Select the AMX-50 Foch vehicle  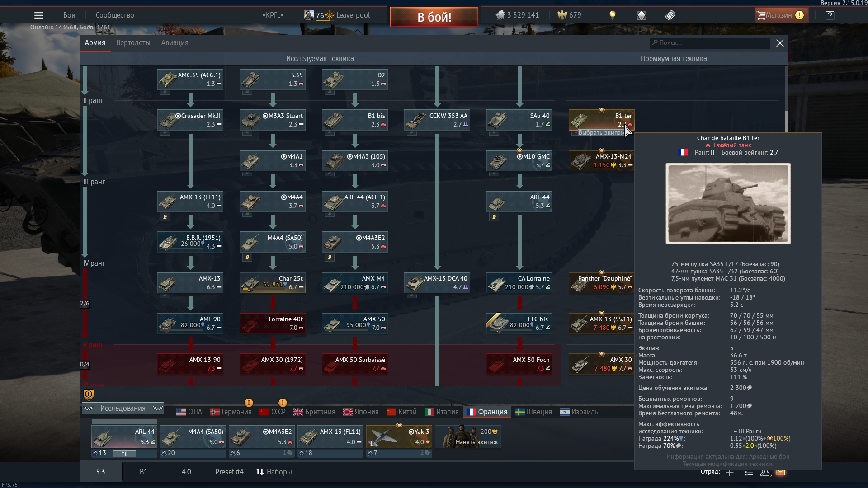(x=519, y=364)
